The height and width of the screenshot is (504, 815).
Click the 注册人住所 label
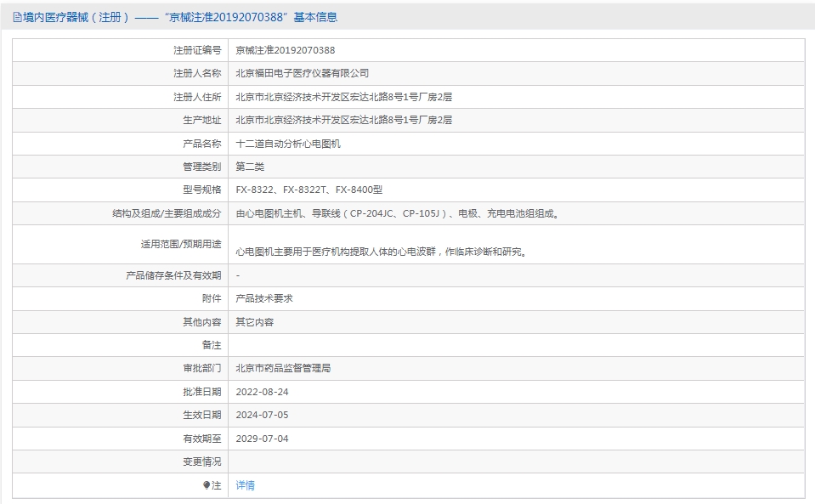pos(197,97)
